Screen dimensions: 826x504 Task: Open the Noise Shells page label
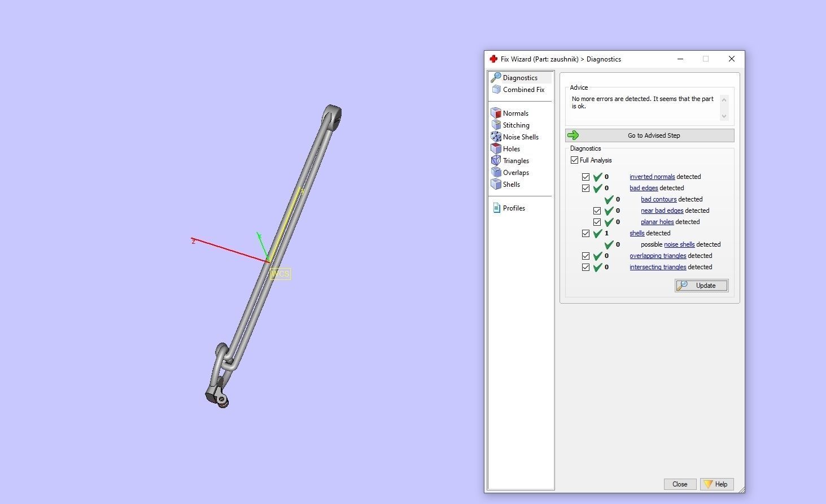(x=521, y=137)
